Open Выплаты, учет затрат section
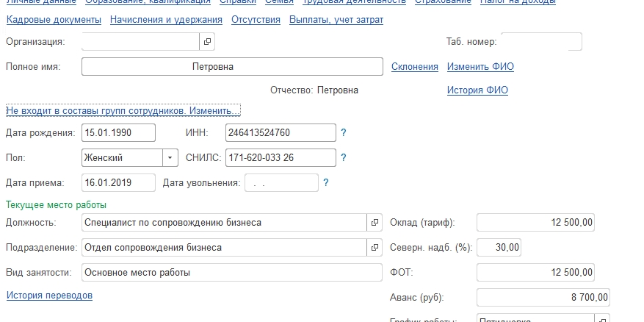 [x=336, y=20]
